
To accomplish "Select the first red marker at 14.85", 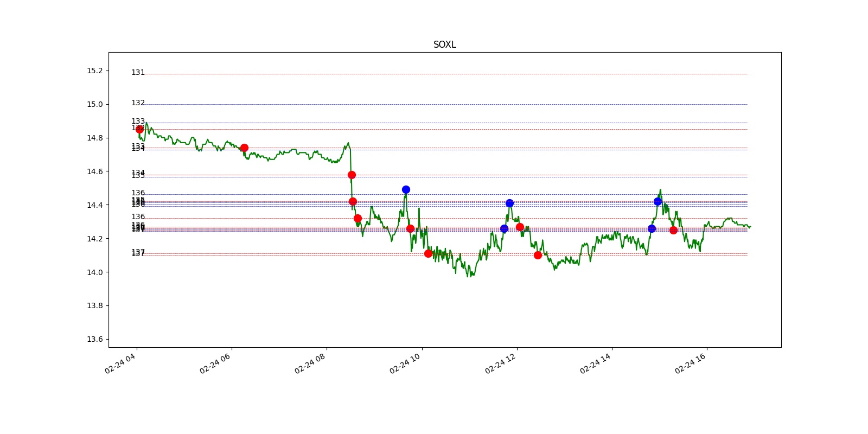I will click(x=139, y=129).
